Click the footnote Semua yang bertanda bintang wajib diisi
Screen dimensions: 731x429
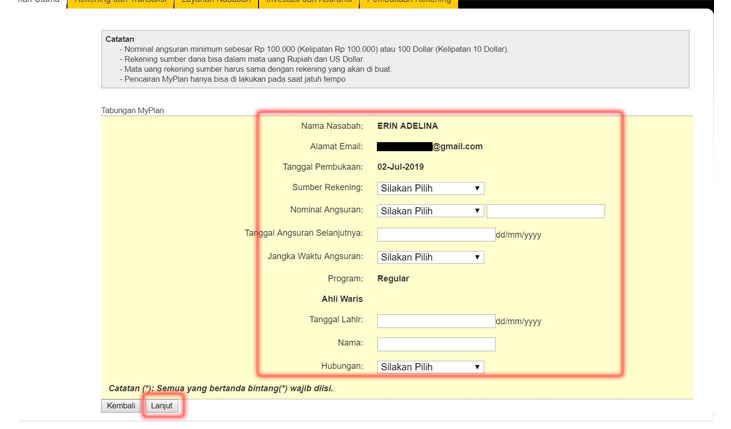(x=221, y=388)
